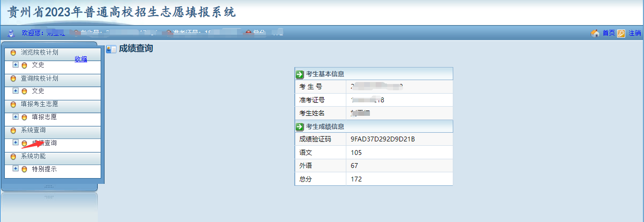Click the 收缩 link to collapse sidebar

click(x=81, y=59)
